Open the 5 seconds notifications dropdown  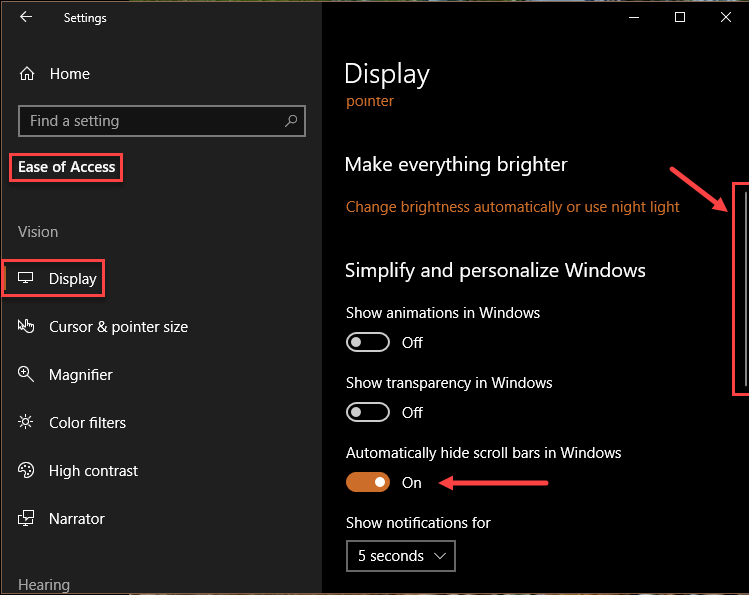click(x=401, y=556)
